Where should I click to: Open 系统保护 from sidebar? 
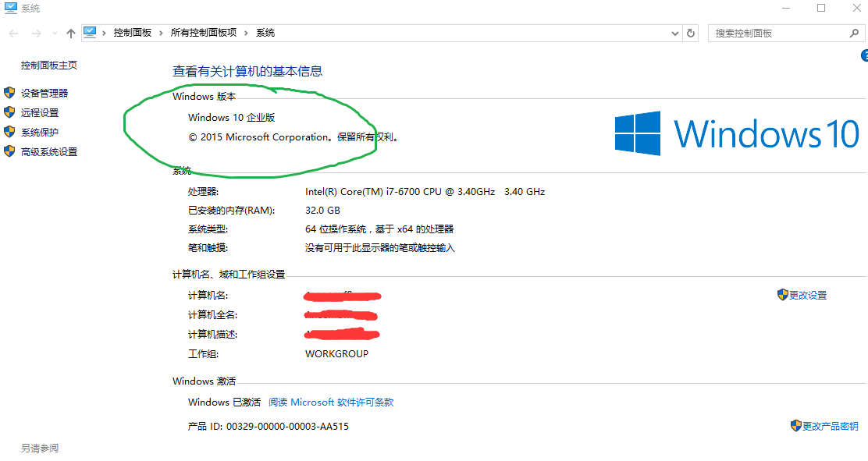click(39, 133)
